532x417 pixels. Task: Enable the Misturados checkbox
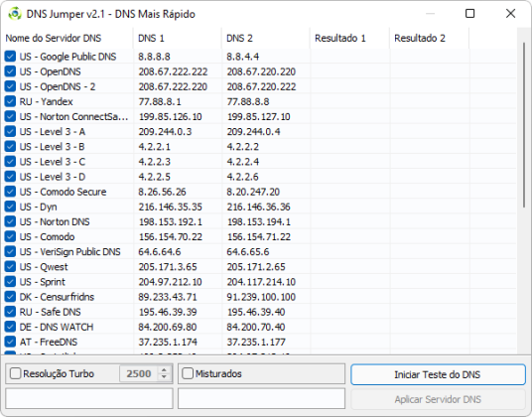(188, 373)
